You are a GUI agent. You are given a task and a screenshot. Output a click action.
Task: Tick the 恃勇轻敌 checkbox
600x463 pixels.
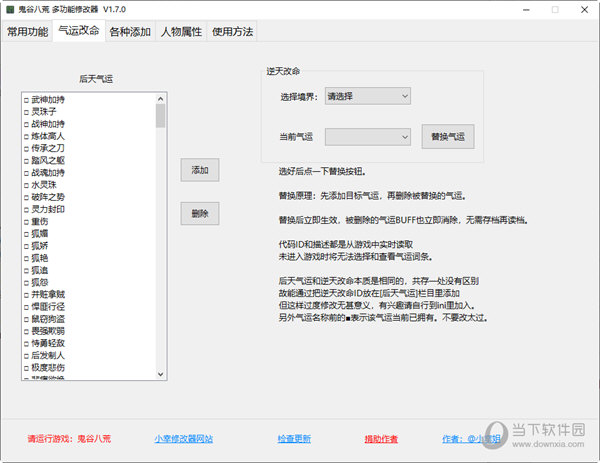click(26, 344)
